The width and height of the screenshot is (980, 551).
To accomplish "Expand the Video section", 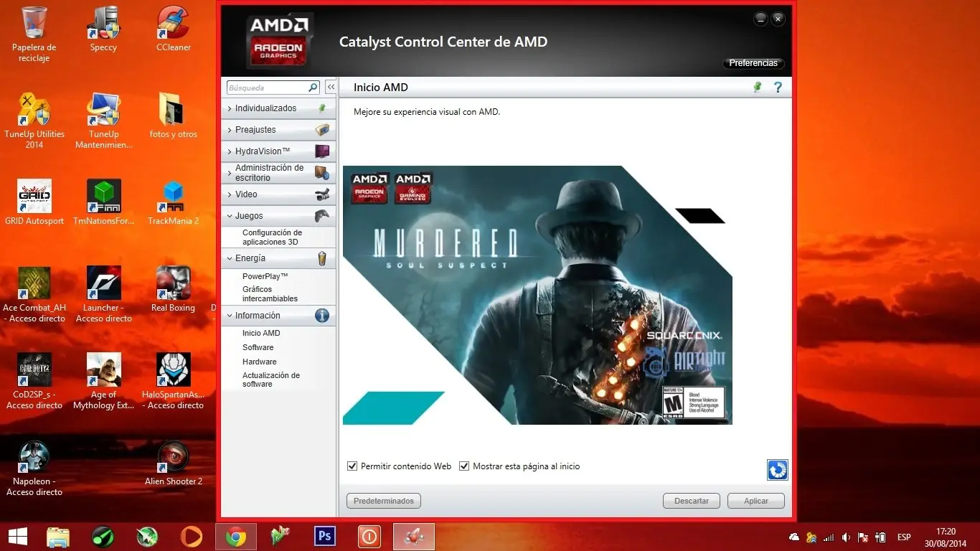I will pyautogui.click(x=279, y=194).
